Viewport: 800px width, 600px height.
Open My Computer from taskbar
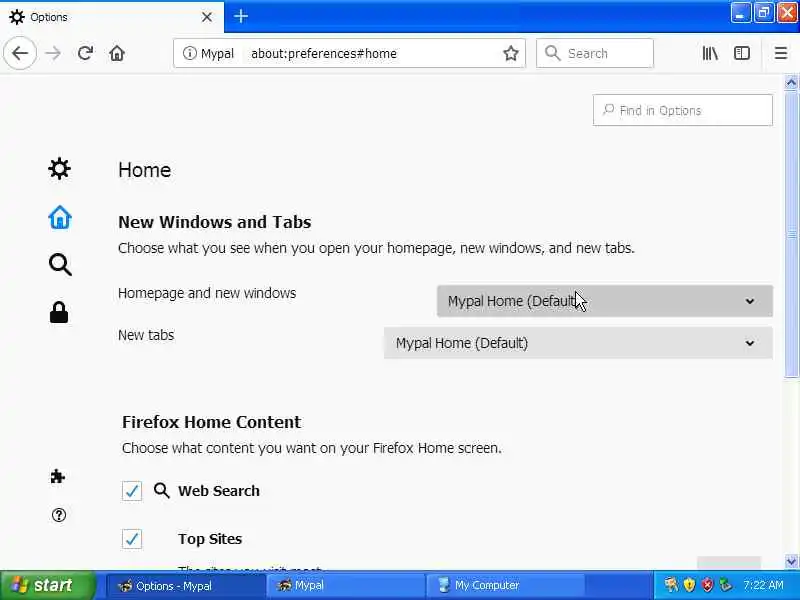(x=505, y=586)
